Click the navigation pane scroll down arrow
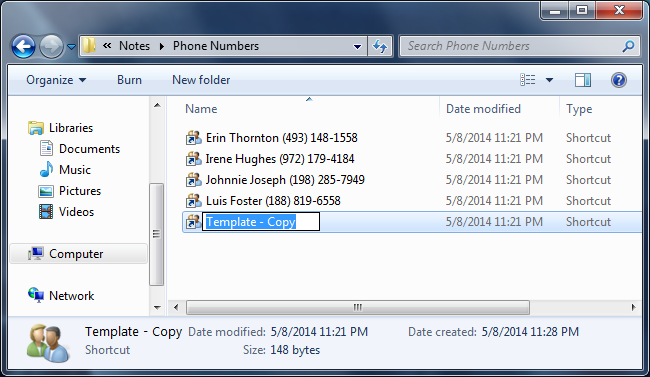This screenshot has width=650, height=377. [157, 307]
